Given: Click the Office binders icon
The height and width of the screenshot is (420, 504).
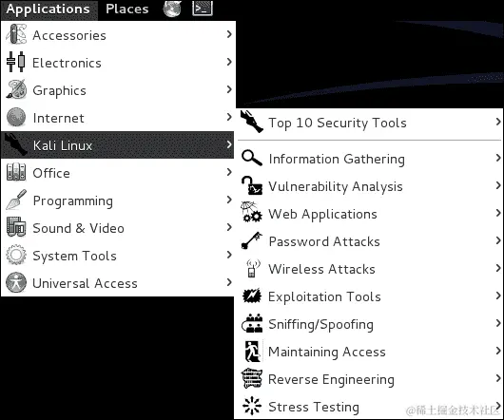Looking at the screenshot, I should (16, 172).
